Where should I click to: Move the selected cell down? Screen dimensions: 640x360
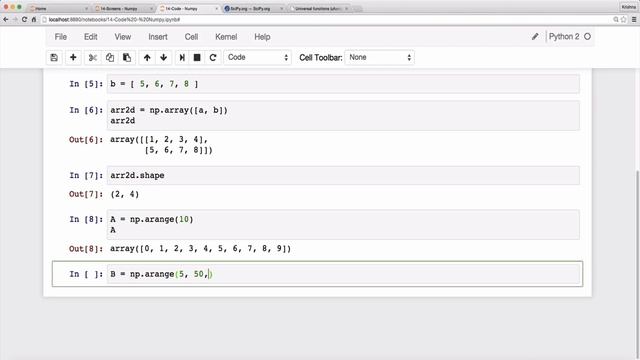(x=164, y=58)
